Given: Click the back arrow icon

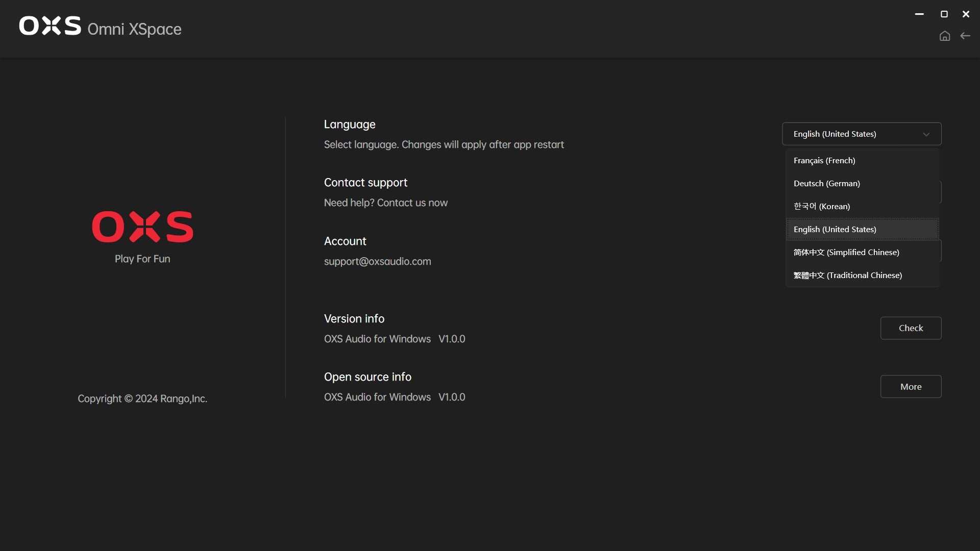Looking at the screenshot, I should coord(965,36).
